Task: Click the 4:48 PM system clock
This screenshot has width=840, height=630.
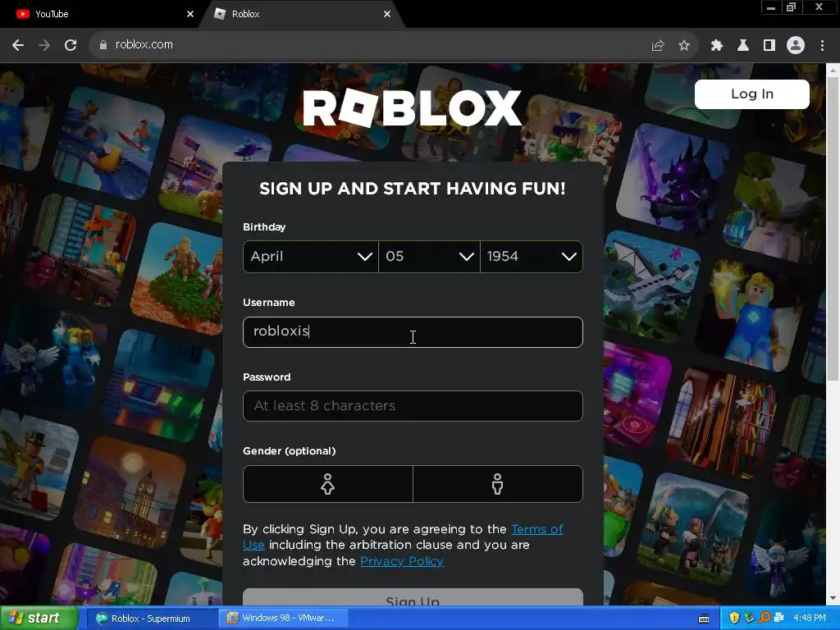Action: (810, 619)
